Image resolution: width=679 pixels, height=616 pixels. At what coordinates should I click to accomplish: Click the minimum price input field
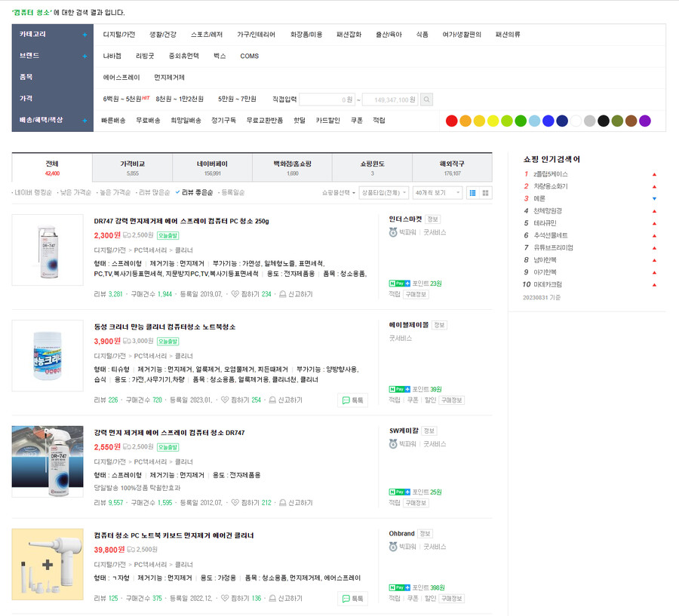coord(327,100)
